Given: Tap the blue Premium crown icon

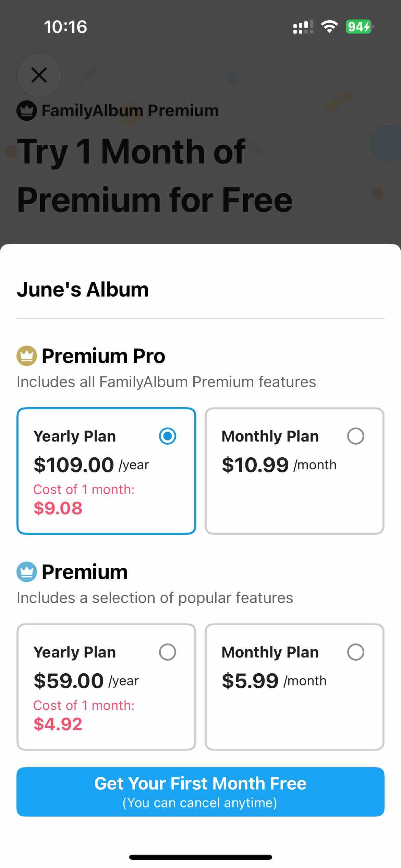Looking at the screenshot, I should [27, 572].
